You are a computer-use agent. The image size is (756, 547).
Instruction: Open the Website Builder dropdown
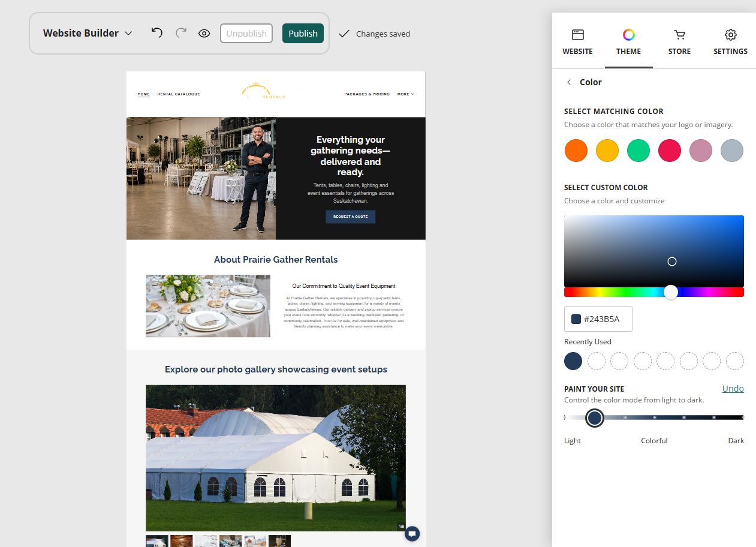tap(88, 33)
